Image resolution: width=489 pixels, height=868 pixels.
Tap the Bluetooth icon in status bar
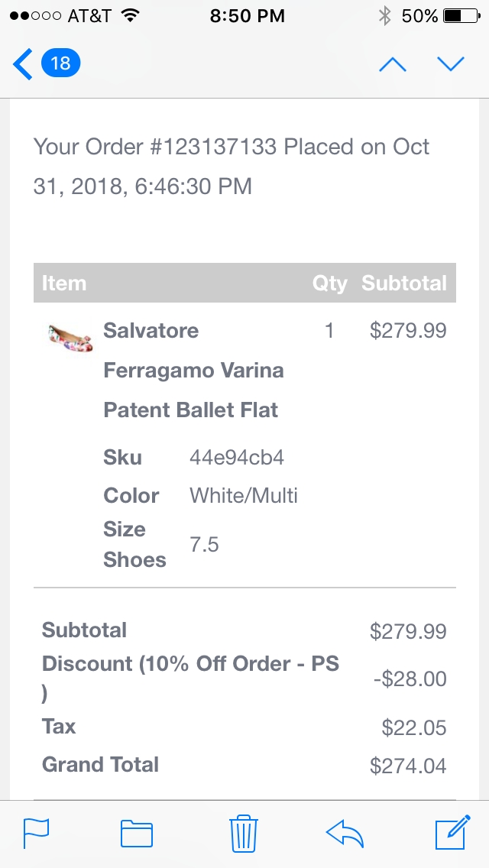pos(384,16)
